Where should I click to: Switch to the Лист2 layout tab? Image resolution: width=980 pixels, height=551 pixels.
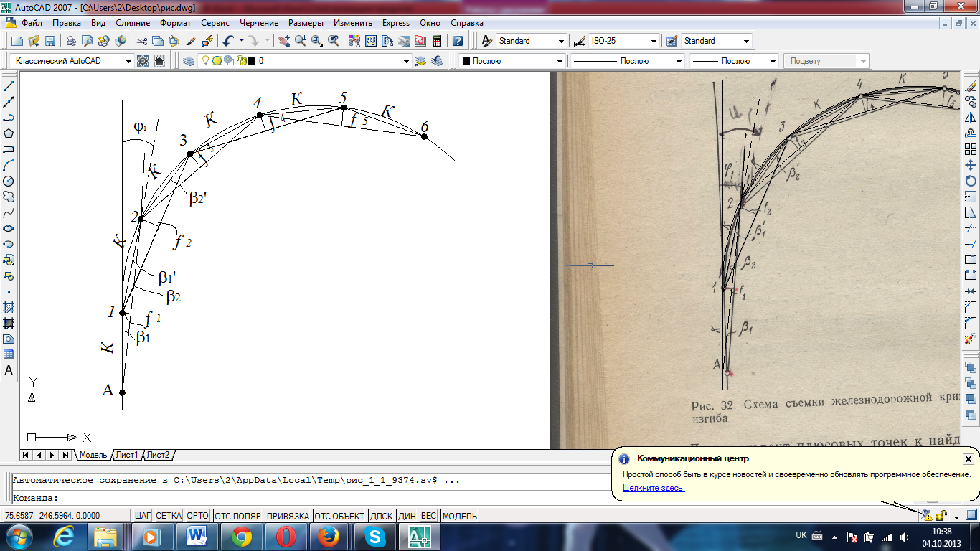(x=158, y=455)
